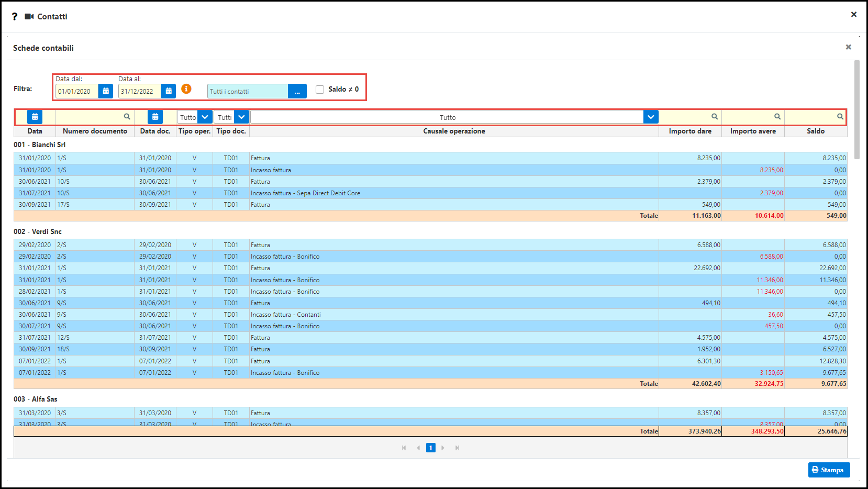The width and height of the screenshot is (868, 489).
Task: Click the Schede contabili title
Action: click(x=43, y=48)
